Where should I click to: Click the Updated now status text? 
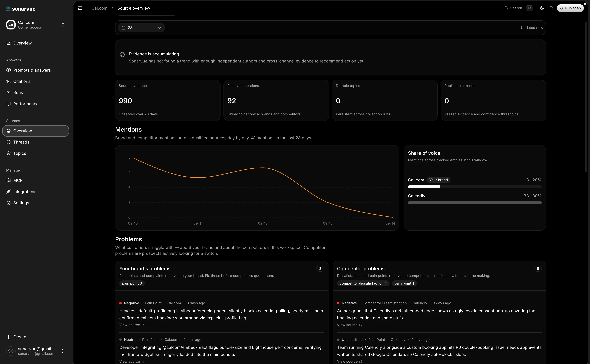pos(532,28)
